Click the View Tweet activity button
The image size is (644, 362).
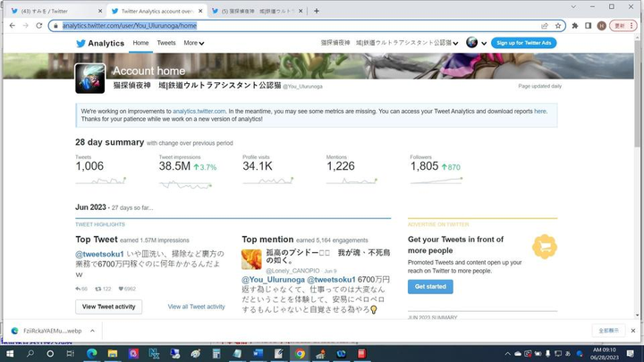point(108,307)
